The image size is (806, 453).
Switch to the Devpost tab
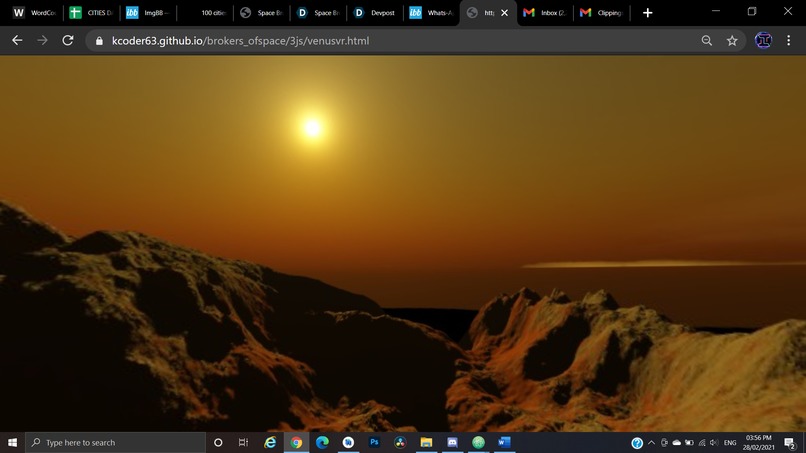[x=375, y=13]
